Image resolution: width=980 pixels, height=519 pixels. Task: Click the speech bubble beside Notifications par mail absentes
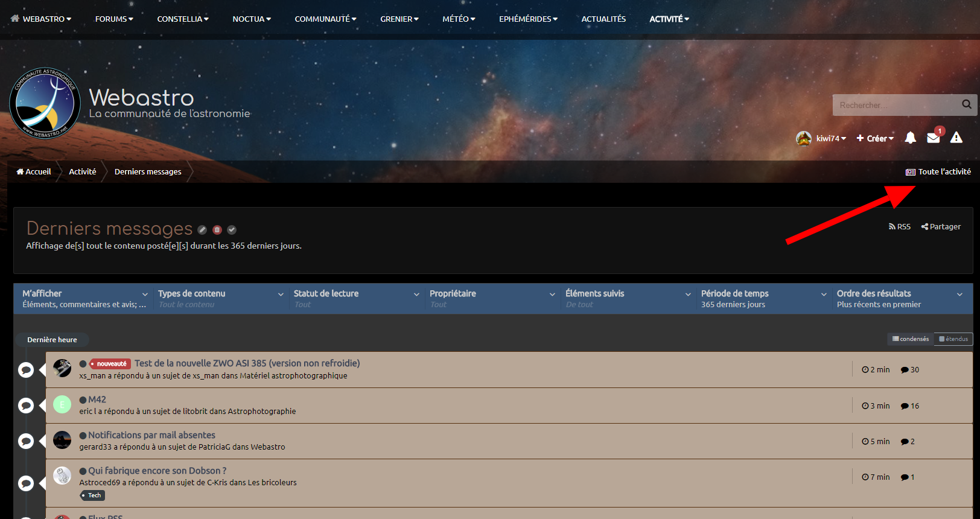(x=26, y=441)
